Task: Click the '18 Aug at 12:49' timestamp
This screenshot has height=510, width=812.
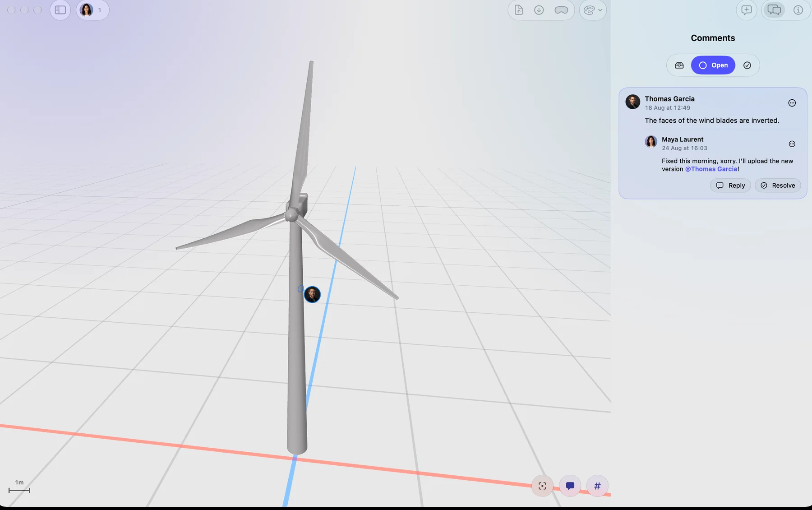Action: (667, 108)
